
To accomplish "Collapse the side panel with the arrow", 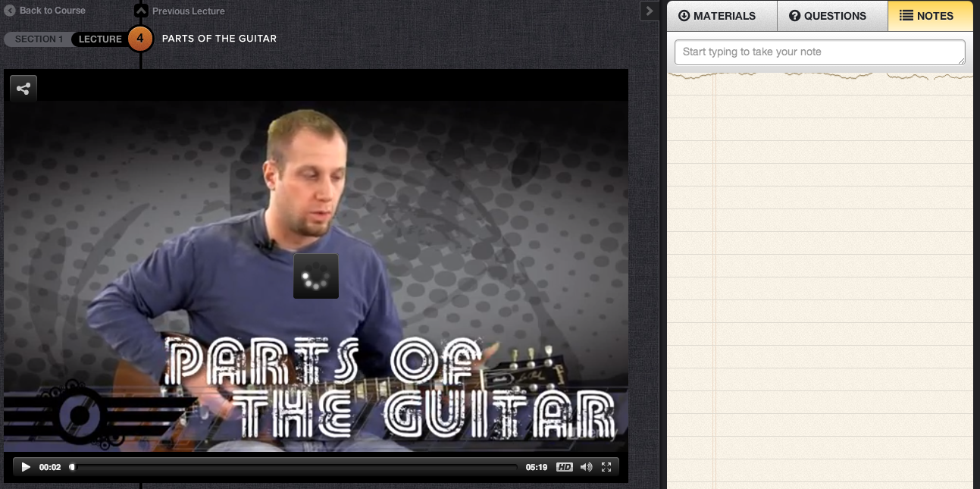I will [x=650, y=11].
